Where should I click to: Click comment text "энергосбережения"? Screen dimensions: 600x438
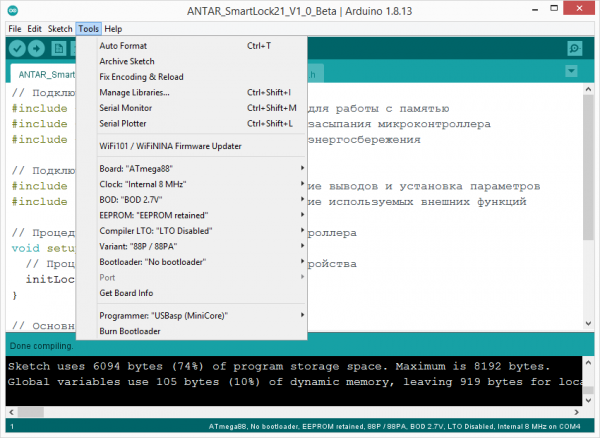click(364, 140)
